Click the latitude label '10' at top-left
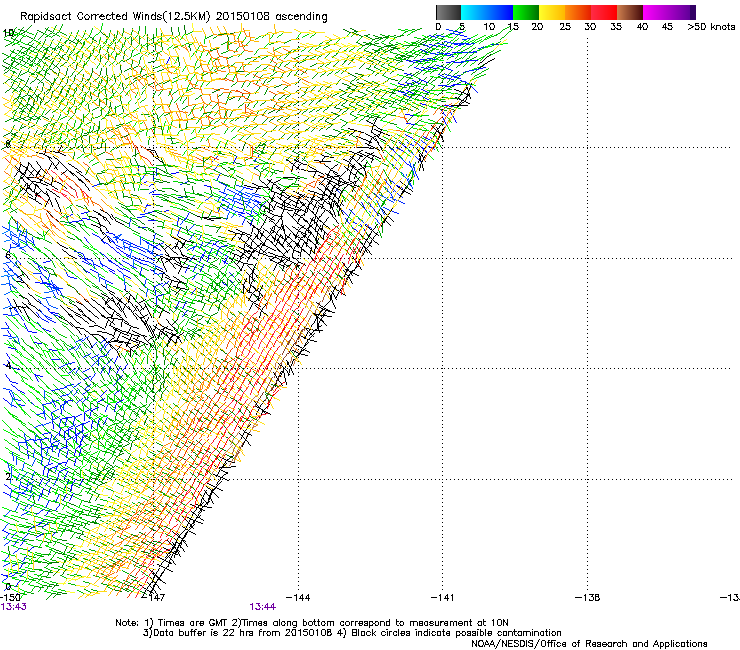 pyautogui.click(x=8, y=33)
